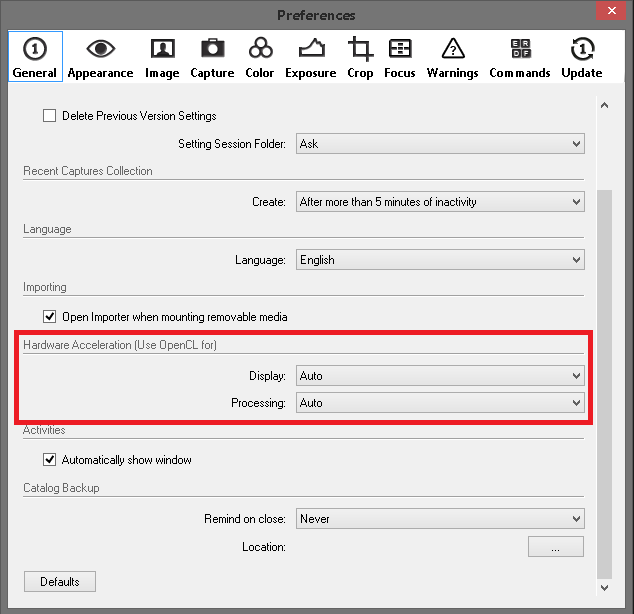Open the Processing OpenCL dropdown
This screenshot has width=634, height=614.
440,403
